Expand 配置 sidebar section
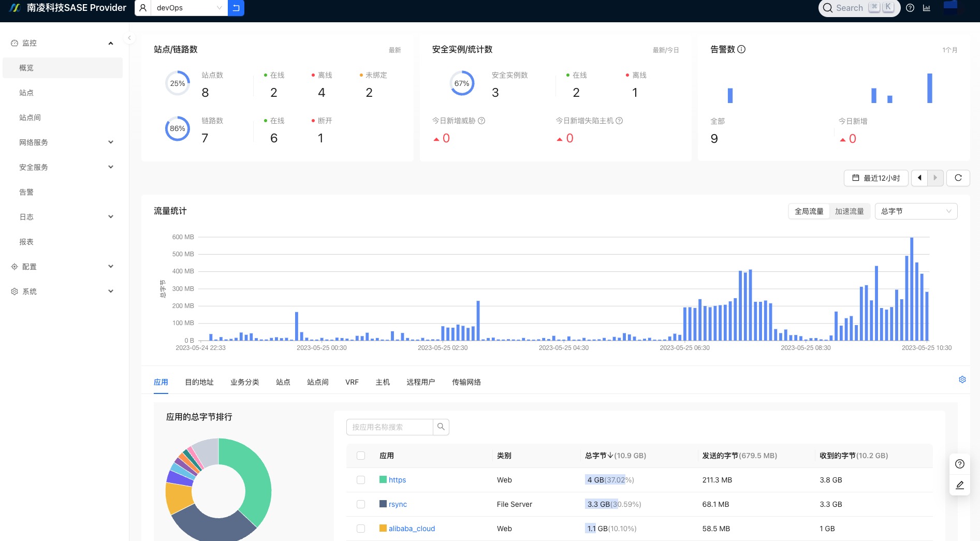 point(111,267)
